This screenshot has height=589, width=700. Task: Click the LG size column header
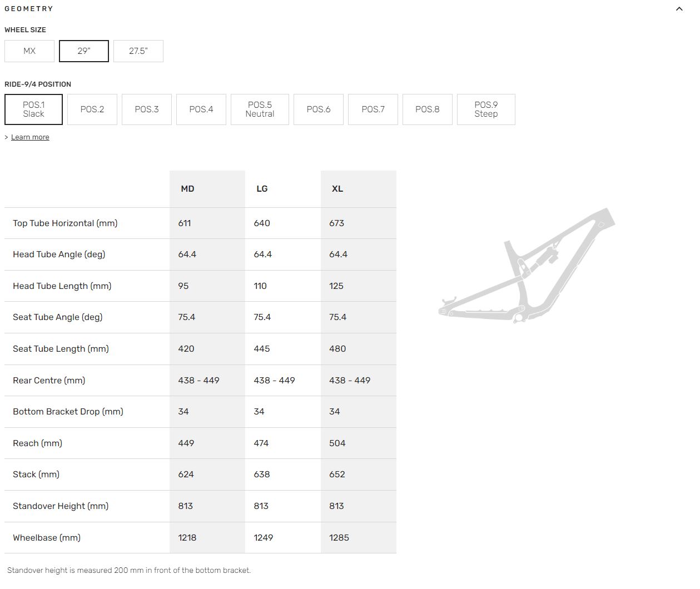(x=262, y=189)
